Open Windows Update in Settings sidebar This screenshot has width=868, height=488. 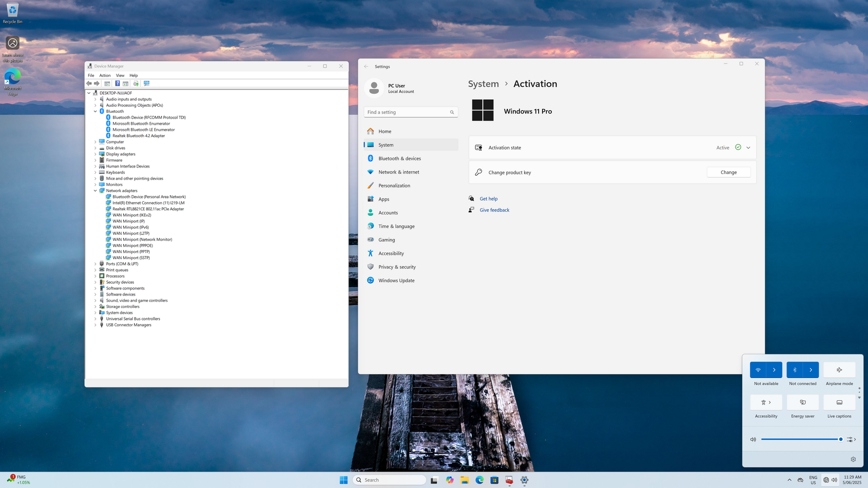pos(396,281)
